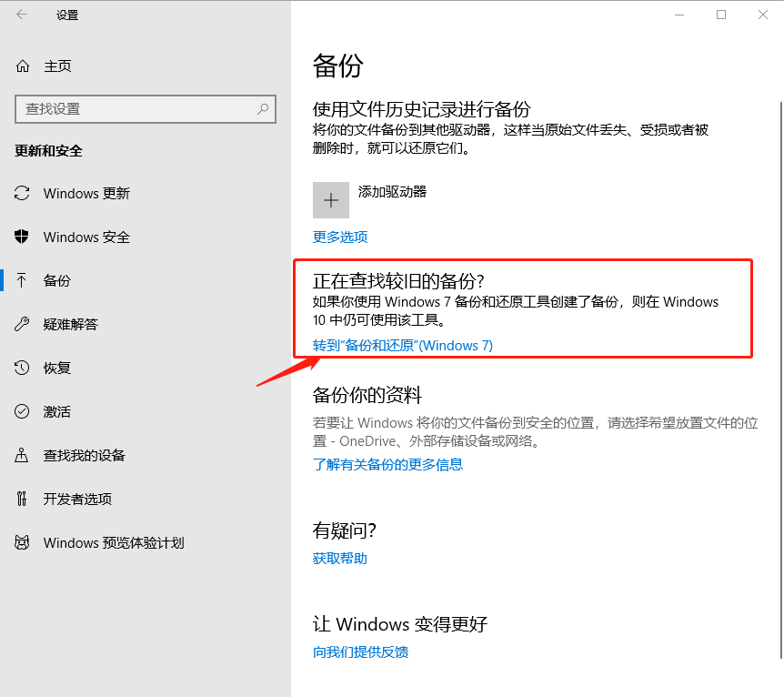
Task: Click the Windows 预览体验计划 cat icon
Action: click(x=22, y=542)
